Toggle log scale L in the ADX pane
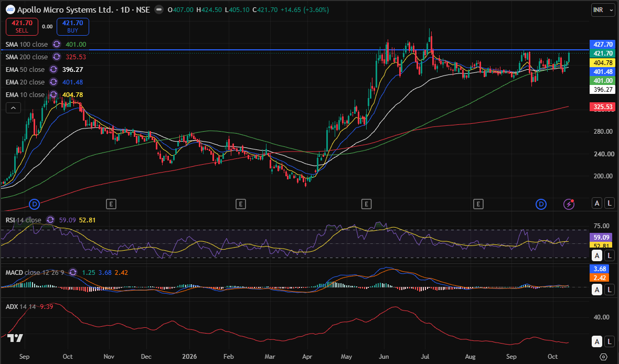Image resolution: width=619 pixels, height=364 pixels. click(610, 341)
